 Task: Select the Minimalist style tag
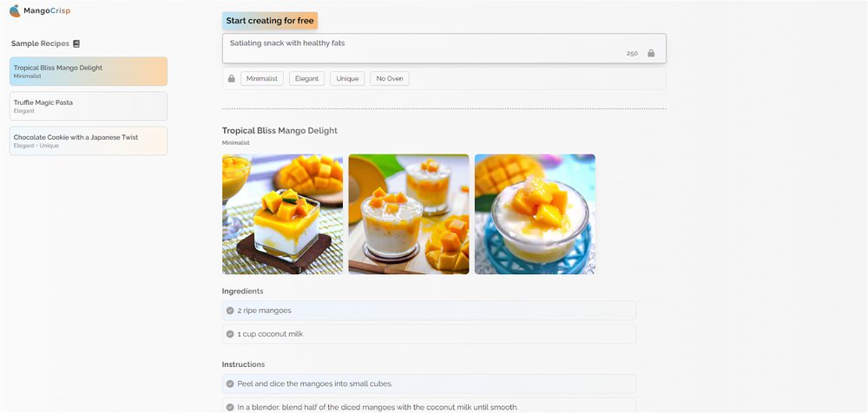point(262,79)
